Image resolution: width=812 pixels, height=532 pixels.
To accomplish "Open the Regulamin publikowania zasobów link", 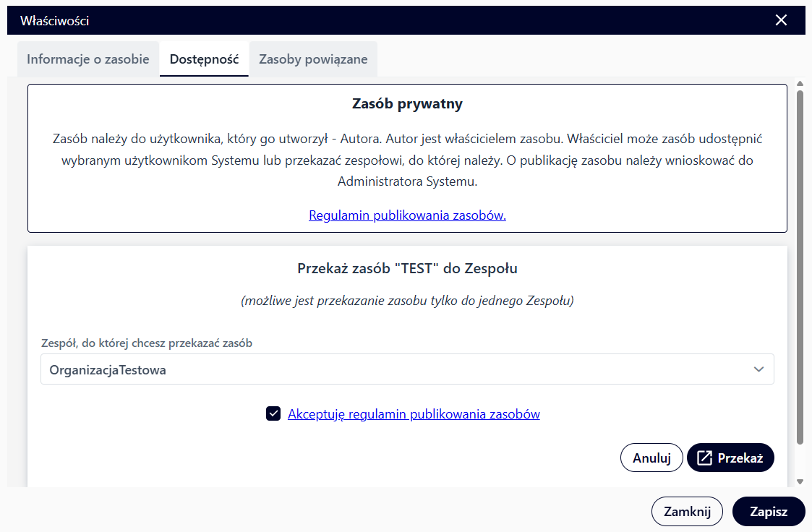I will (407, 215).
